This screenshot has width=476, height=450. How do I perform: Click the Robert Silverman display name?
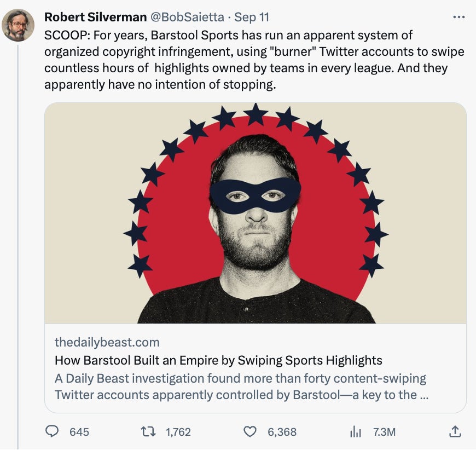(x=95, y=17)
